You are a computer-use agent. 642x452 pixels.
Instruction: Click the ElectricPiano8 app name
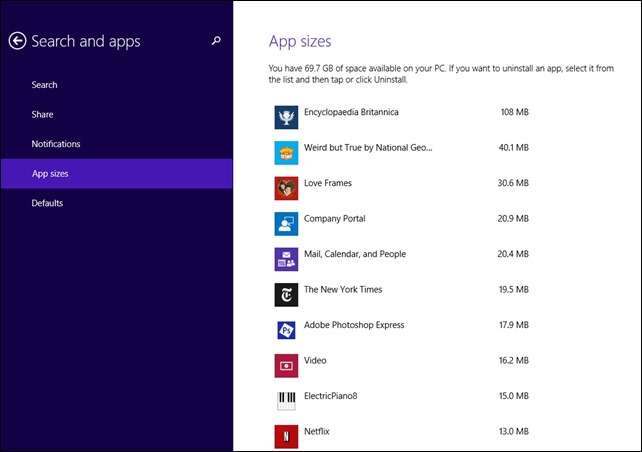(330, 396)
